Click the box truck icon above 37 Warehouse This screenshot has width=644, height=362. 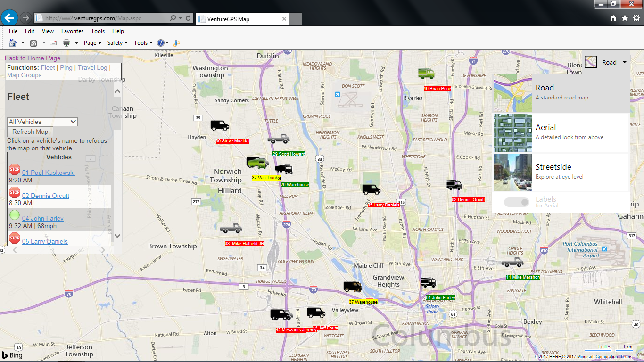pos(352,287)
